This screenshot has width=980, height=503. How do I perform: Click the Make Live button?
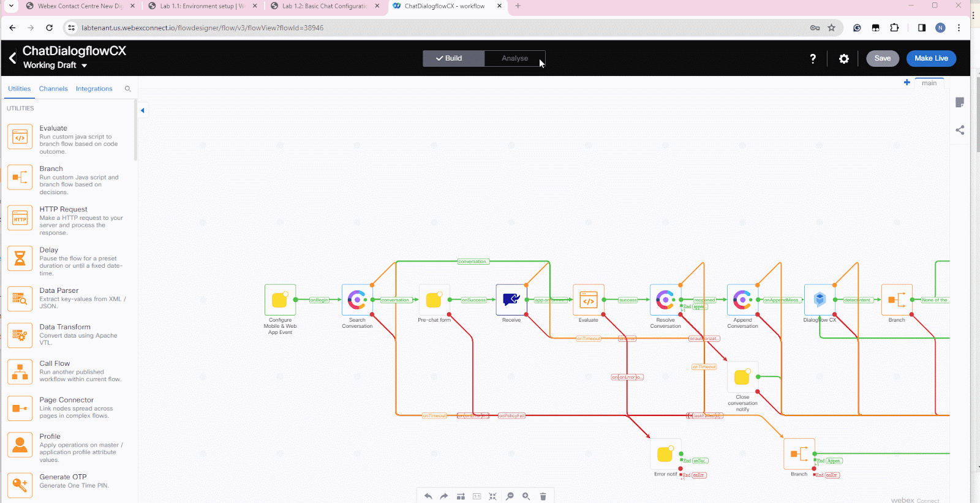(931, 58)
